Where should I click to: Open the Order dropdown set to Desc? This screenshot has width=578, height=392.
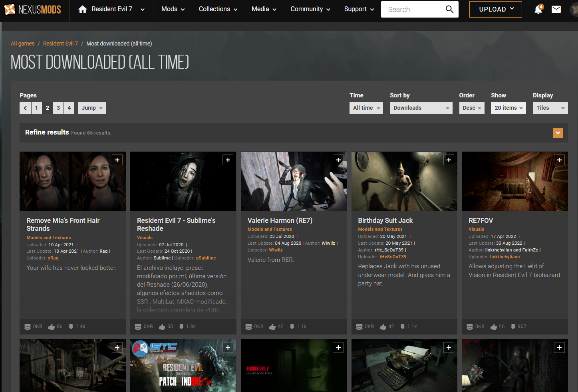[x=472, y=108]
